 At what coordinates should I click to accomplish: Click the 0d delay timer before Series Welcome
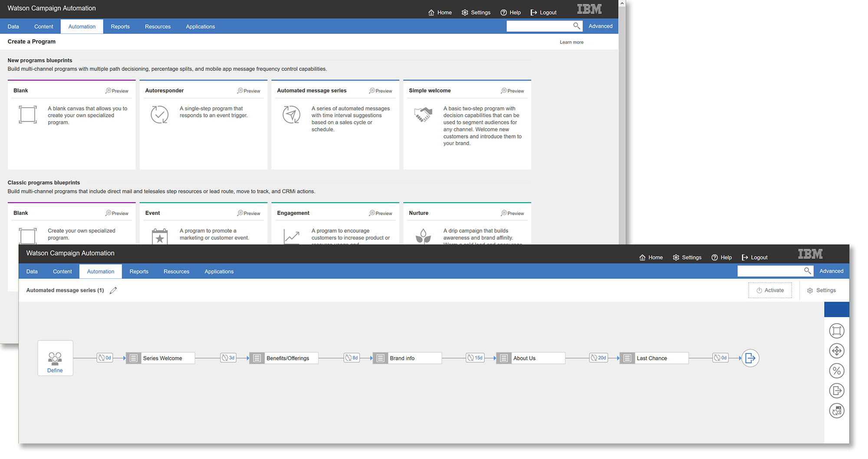tap(105, 358)
